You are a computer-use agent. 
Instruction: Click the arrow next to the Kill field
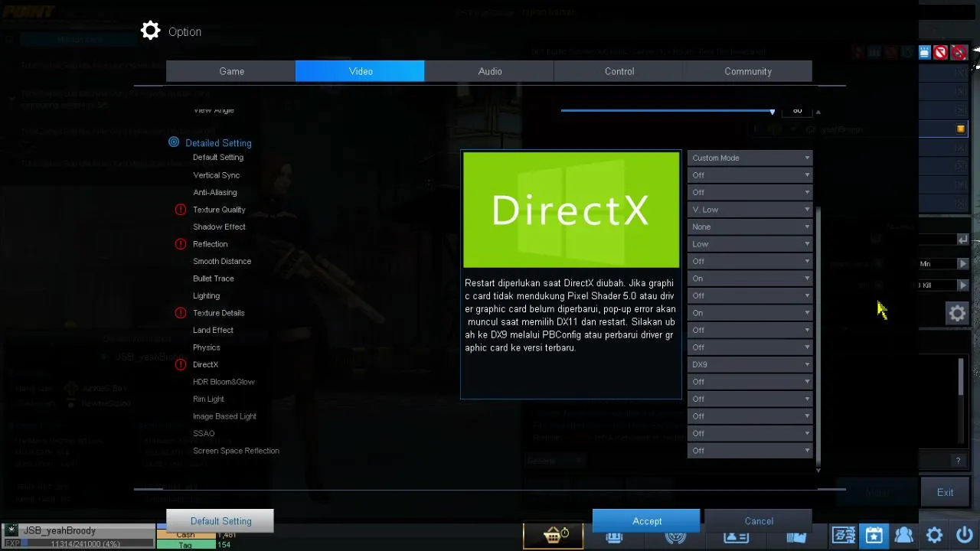coord(963,285)
